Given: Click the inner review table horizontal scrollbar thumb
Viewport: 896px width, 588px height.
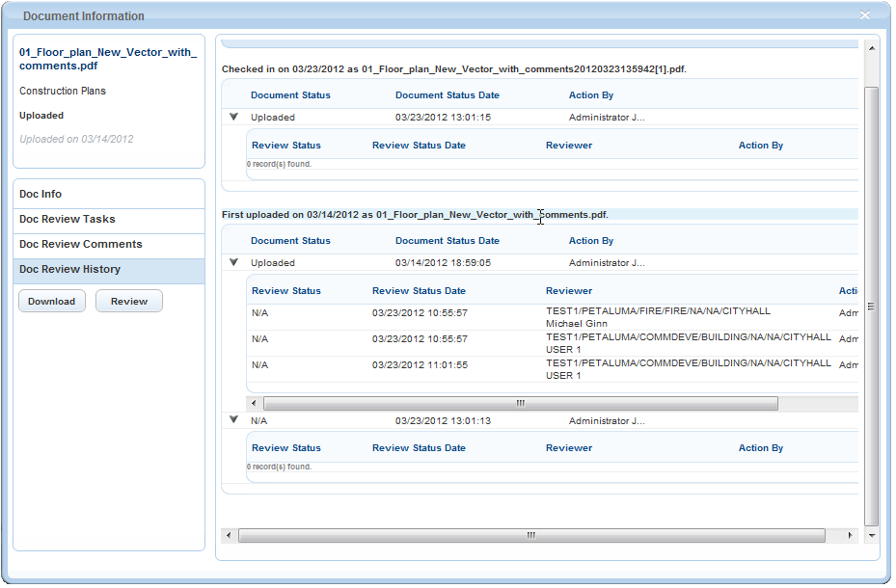Looking at the screenshot, I should (519, 403).
